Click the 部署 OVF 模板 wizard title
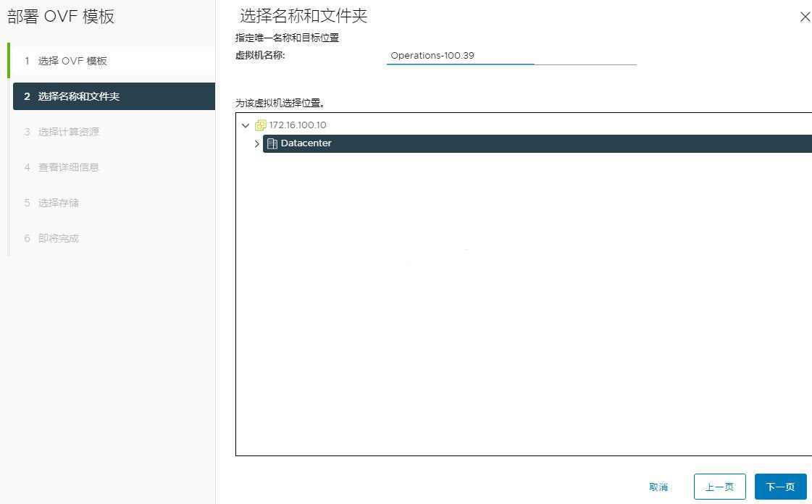Image resolution: width=812 pixels, height=504 pixels. click(x=61, y=17)
